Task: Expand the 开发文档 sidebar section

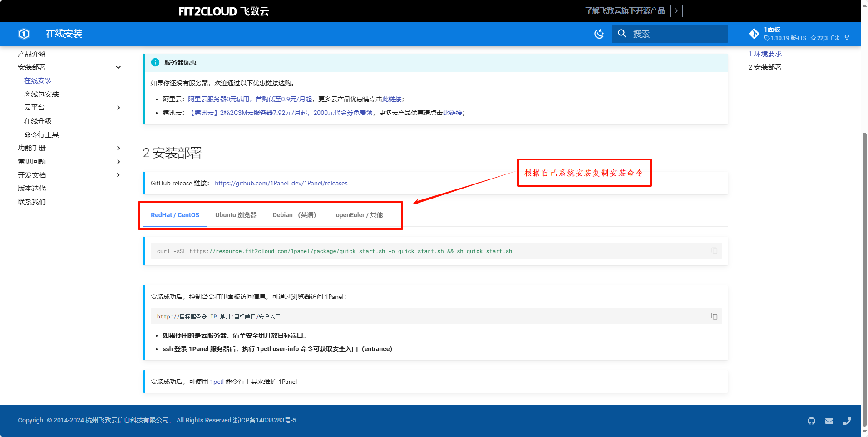Action: (118, 175)
